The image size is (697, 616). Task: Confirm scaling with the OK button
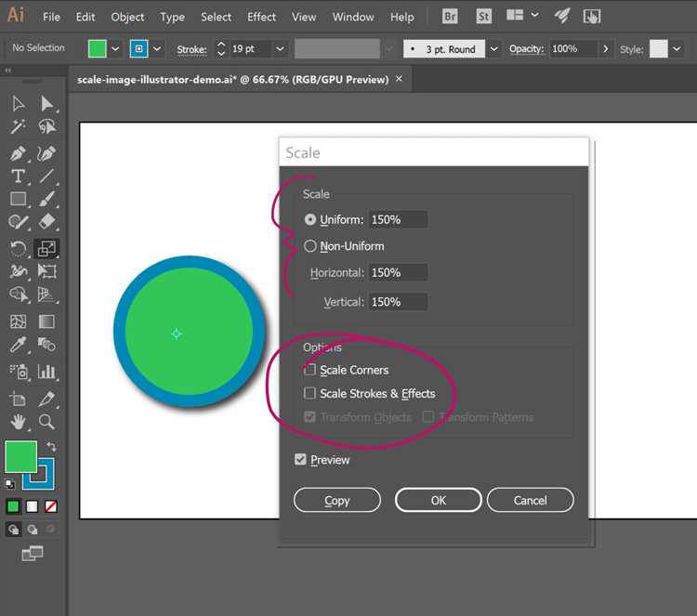coord(439,500)
